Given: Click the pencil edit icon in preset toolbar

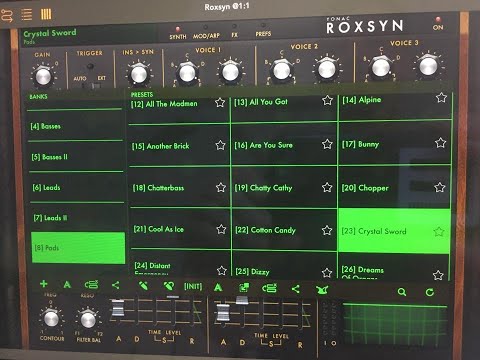Looking at the screenshot, I should pos(143,286).
